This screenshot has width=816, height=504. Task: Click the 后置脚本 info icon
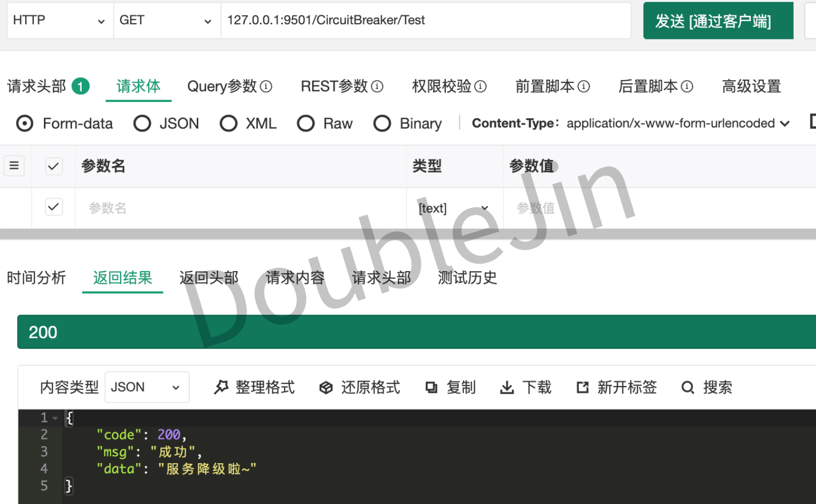click(687, 87)
